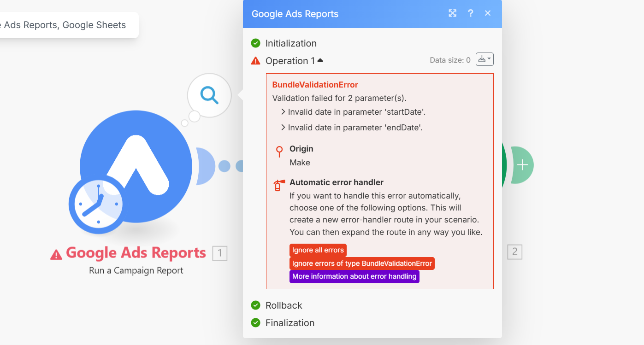Choose Ignore errors of type BundleValidationError
The height and width of the screenshot is (345, 644).
(x=362, y=263)
